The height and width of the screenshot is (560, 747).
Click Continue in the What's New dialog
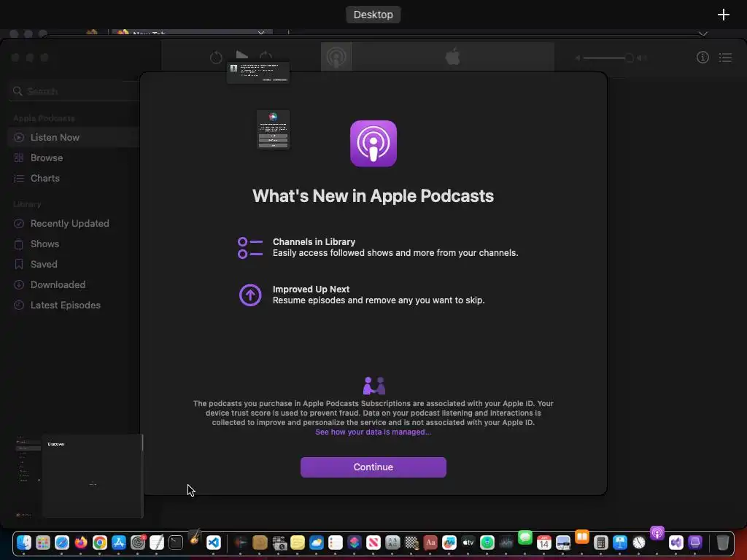[373, 467]
